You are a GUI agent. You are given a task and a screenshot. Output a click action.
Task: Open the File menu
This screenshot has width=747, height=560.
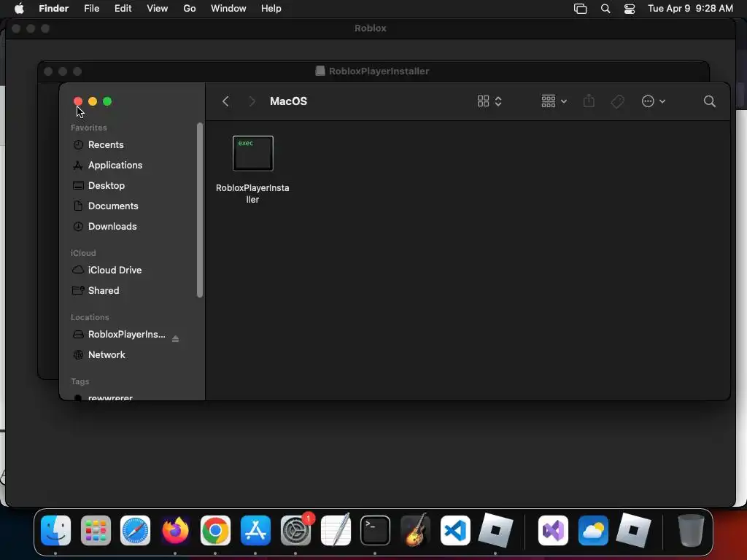pos(91,8)
